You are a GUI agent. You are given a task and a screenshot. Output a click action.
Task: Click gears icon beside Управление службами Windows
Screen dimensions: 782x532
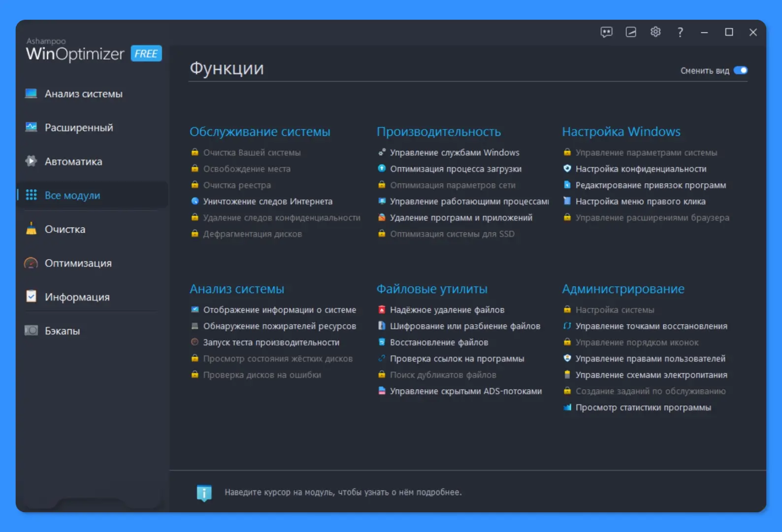pyautogui.click(x=382, y=152)
